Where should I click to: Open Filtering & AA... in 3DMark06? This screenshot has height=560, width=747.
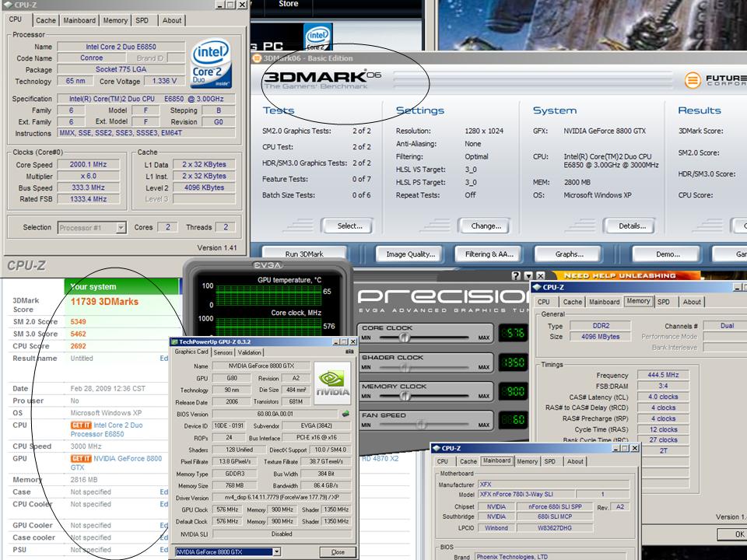pyautogui.click(x=489, y=254)
